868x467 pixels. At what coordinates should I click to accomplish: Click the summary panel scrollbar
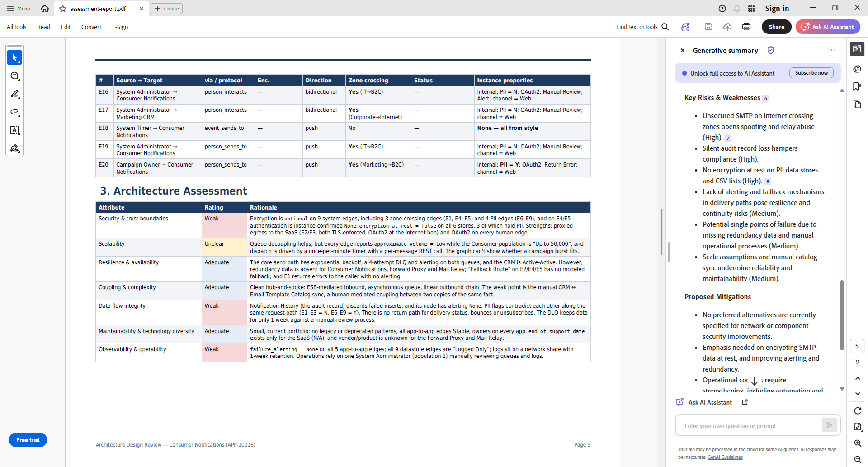842,315
